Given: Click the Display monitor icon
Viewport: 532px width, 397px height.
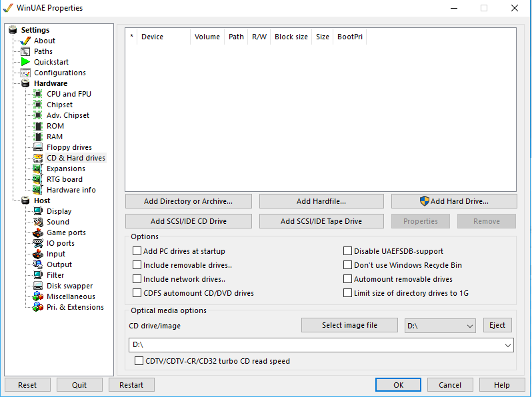Looking at the screenshot, I should pyautogui.click(x=38, y=211).
